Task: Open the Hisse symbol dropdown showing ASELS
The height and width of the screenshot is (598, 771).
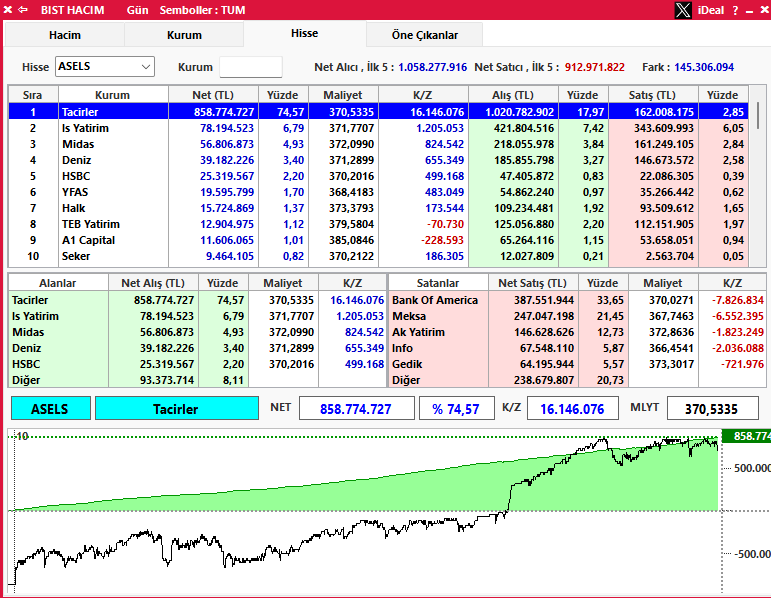Action: pyautogui.click(x=105, y=66)
